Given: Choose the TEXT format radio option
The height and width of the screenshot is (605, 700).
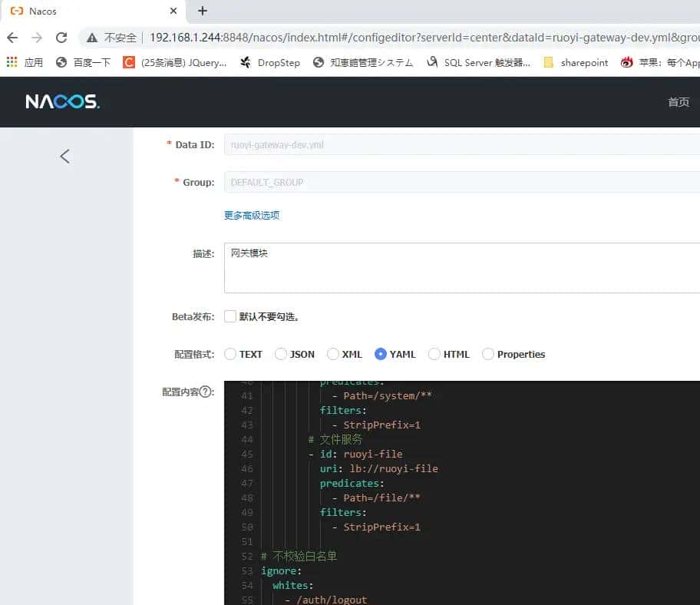Looking at the screenshot, I should [x=230, y=354].
